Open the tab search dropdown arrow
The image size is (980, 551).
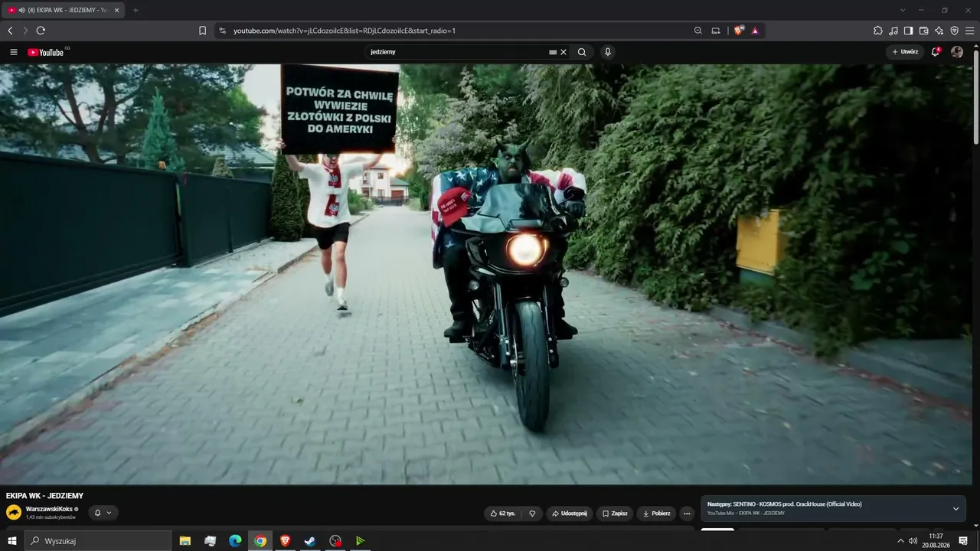[x=903, y=10]
